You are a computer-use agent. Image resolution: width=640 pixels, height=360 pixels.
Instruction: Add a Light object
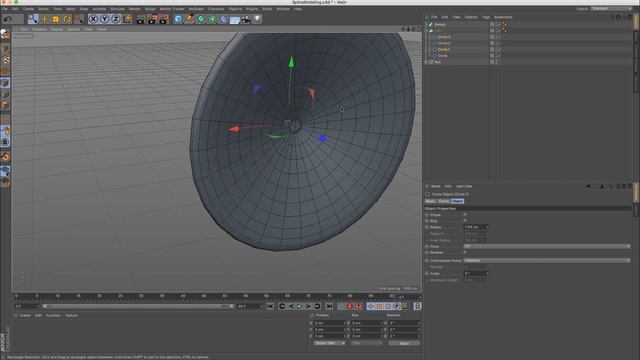[x=257, y=19]
